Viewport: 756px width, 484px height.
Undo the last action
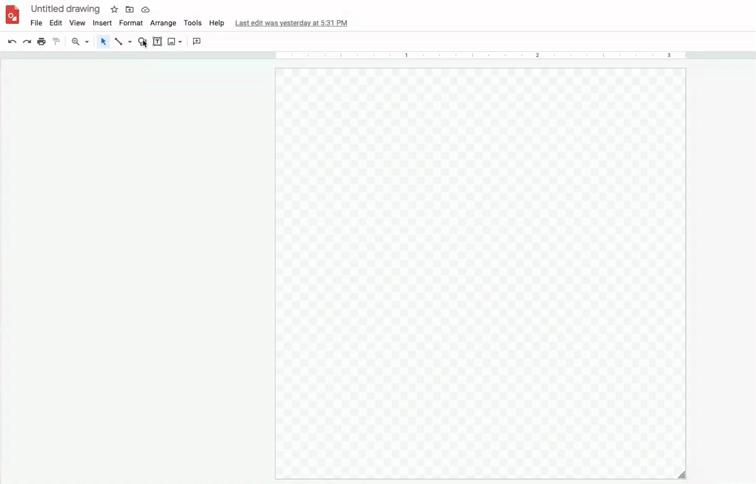(x=12, y=41)
